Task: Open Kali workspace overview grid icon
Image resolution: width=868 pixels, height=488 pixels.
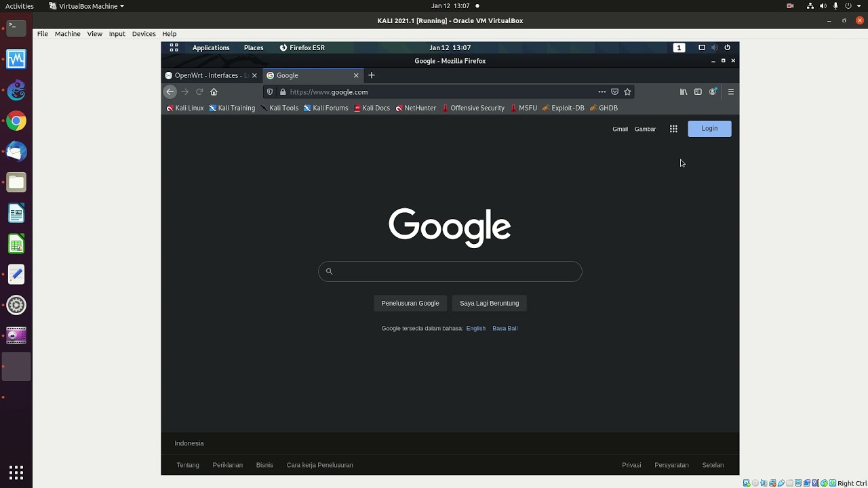Action: (174, 47)
